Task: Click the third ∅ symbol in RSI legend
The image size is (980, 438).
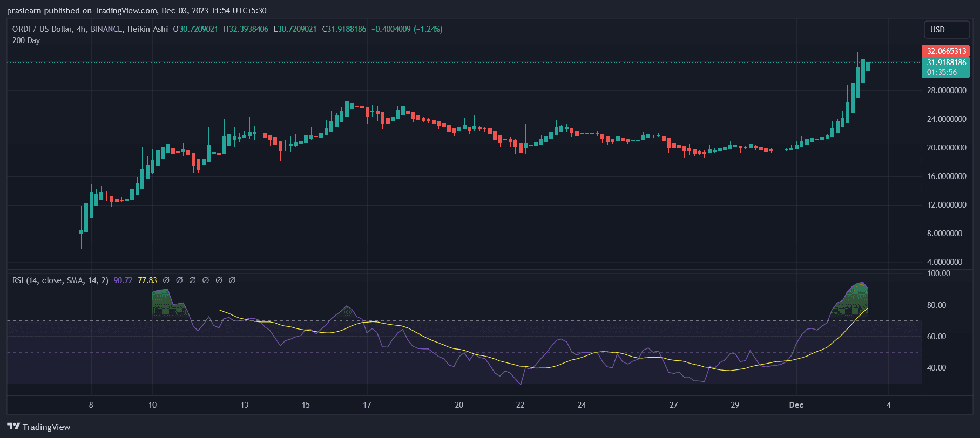Action: coord(193,280)
